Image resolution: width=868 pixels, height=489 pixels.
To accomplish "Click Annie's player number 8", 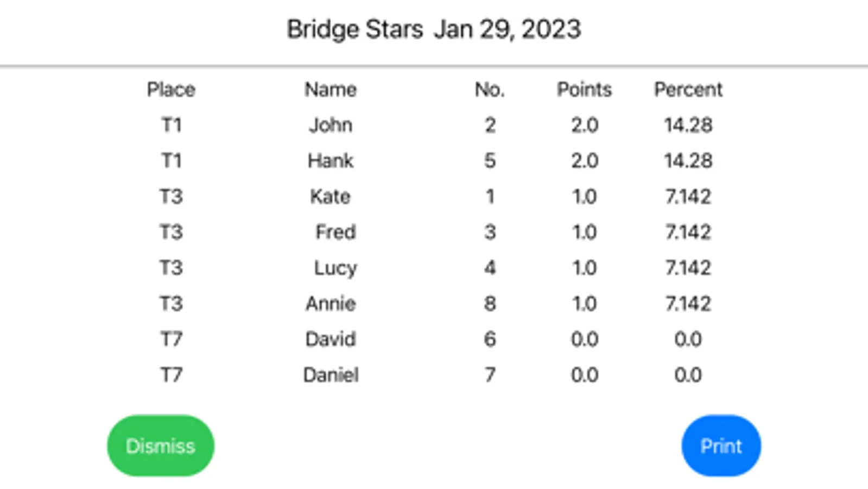I will pos(490,304).
